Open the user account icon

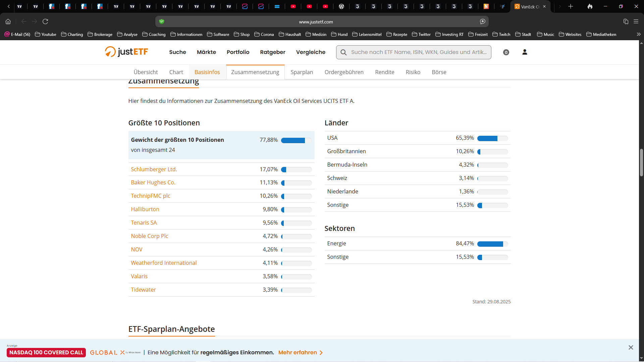525,52
